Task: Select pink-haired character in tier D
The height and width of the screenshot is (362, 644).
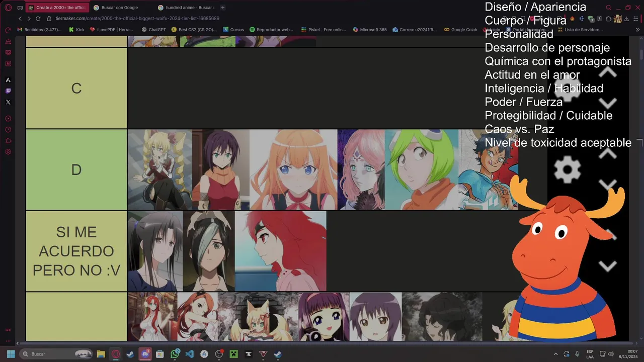Action: 361,169
